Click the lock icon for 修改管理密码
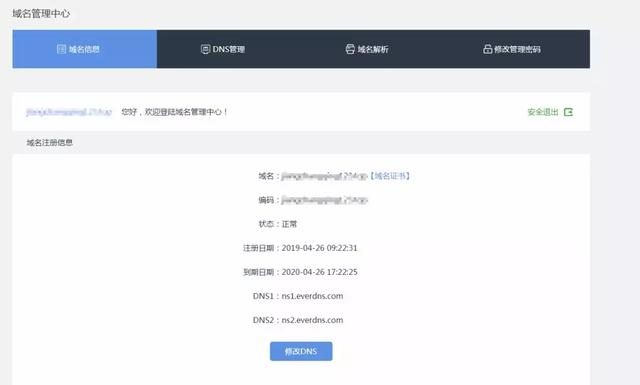The height and width of the screenshot is (385, 640). click(487, 49)
